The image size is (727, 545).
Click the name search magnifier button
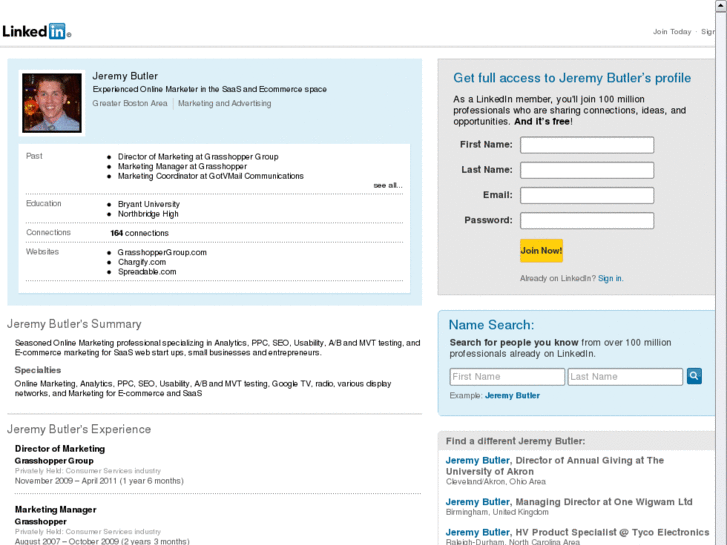[694, 376]
